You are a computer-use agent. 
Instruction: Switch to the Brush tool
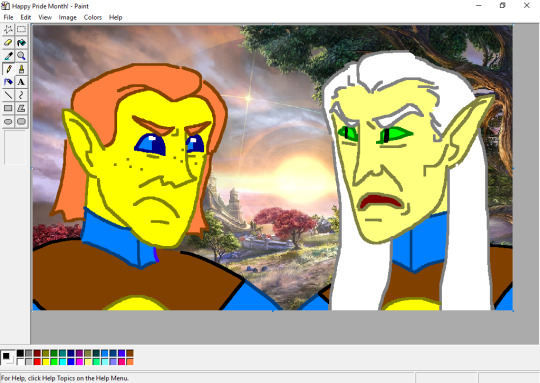coord(21,69)
